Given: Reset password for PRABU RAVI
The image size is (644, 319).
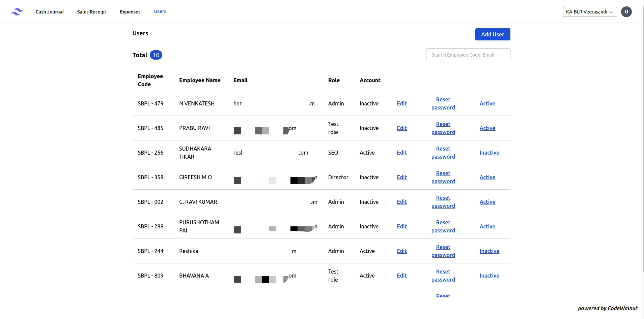Looking at the screenshot, I should (x=443, y=128).
